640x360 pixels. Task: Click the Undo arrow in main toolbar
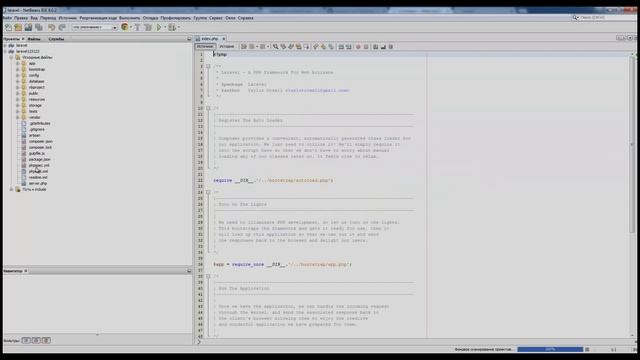pos(51,27)
